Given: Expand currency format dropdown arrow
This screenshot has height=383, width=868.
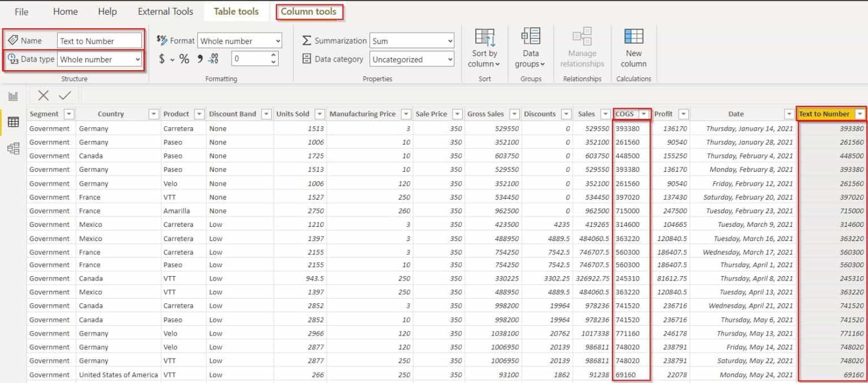Looking at the screenshot, I should 172,59.
